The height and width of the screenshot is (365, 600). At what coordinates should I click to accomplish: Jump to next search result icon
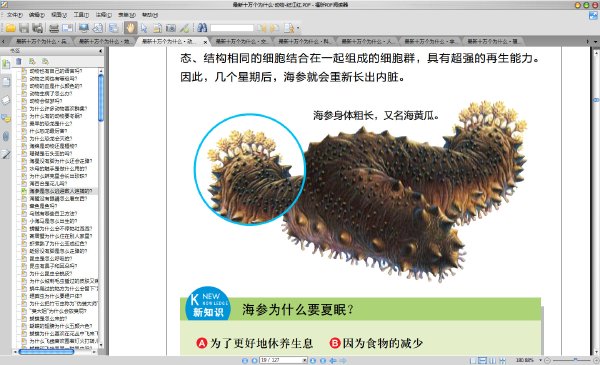click(275, 28)
